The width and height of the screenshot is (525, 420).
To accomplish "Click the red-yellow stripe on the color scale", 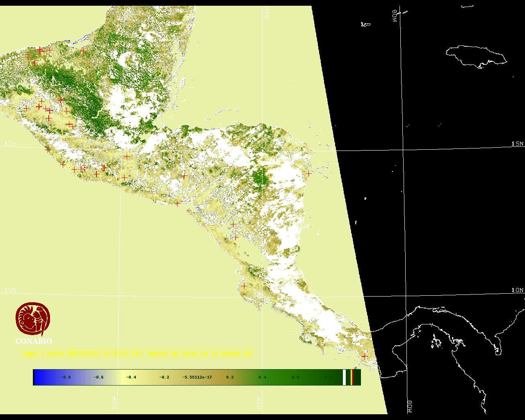I will point(352,377).
